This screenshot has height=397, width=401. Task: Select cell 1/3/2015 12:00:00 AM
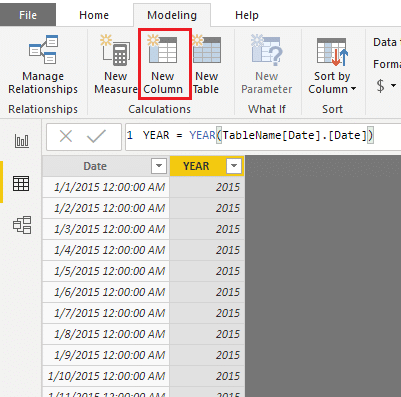click(106, 229)
